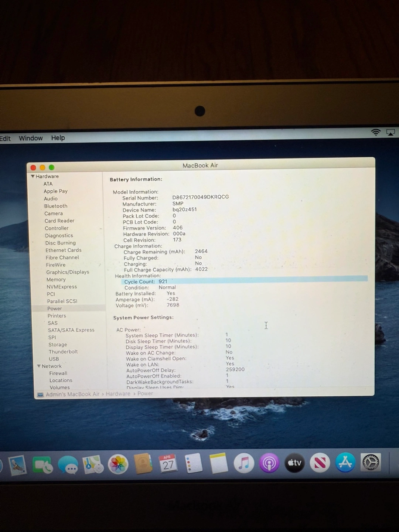The height and width of the screenshot is (532, 399).
Task: Click the Wi-Fi status icon
Action: (376, 132)
